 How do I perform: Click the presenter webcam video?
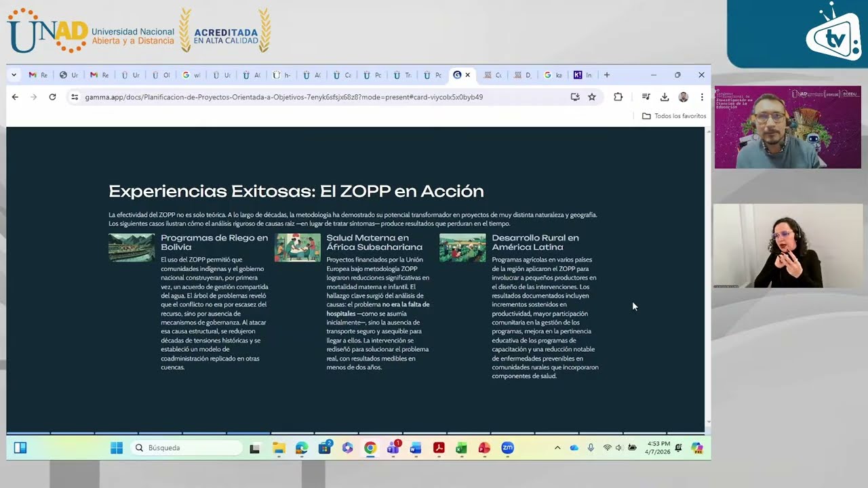tap(787, 127)
